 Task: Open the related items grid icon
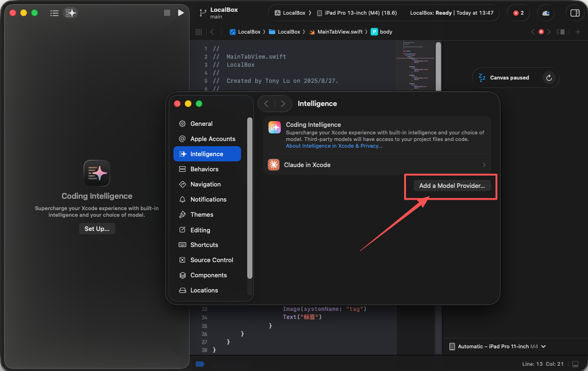[x=199, y=32]
